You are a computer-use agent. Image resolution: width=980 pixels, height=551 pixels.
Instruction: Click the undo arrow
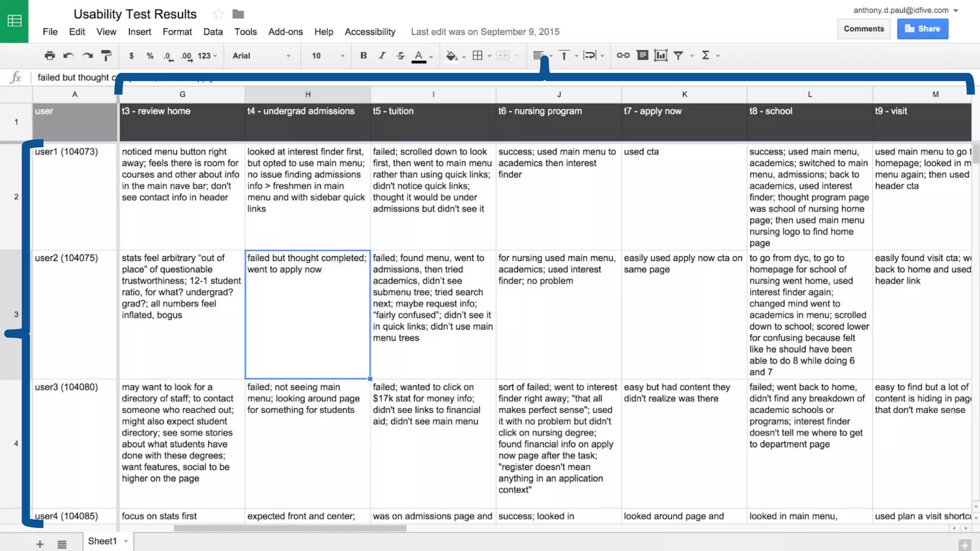[x=68, y=55]
